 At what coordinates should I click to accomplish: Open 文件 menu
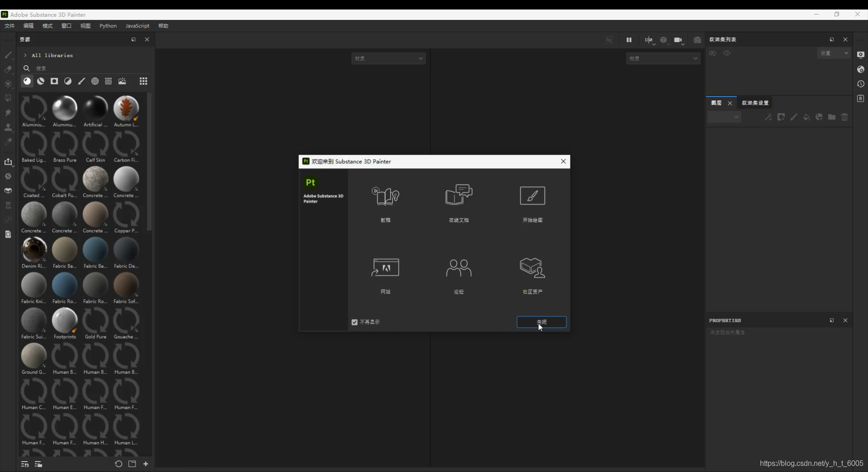pyautogui.click(x=9, y=26)
